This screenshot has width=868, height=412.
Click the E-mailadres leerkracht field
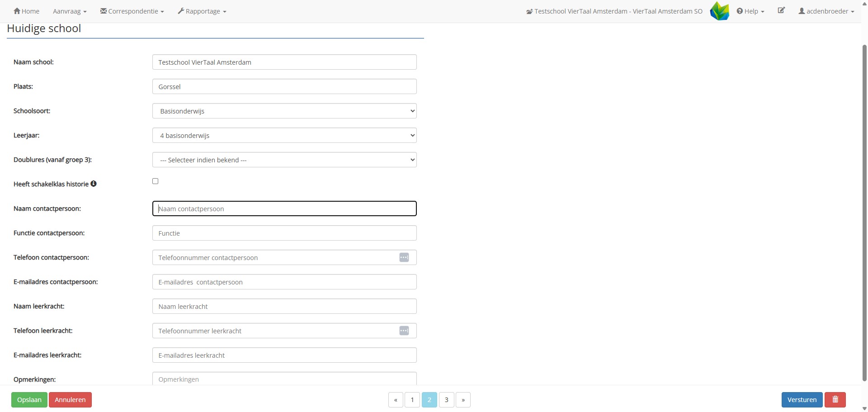(x=284, y=355)
